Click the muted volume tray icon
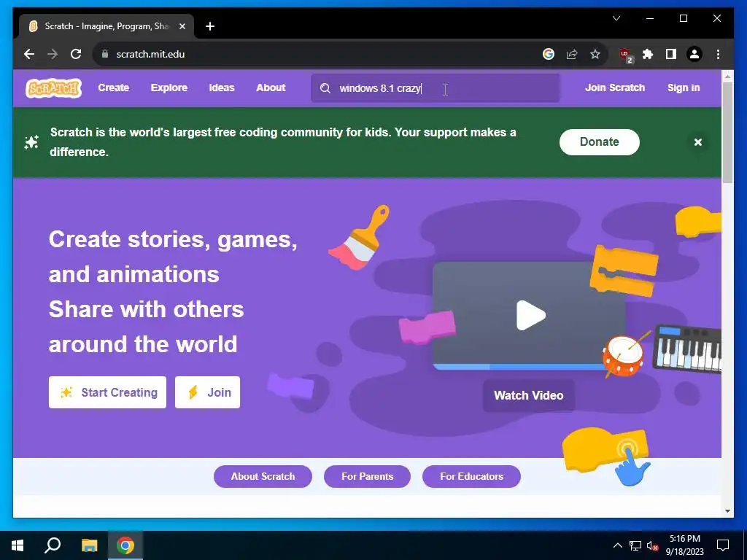The image size is (747, 560). (x=652, y=545)
